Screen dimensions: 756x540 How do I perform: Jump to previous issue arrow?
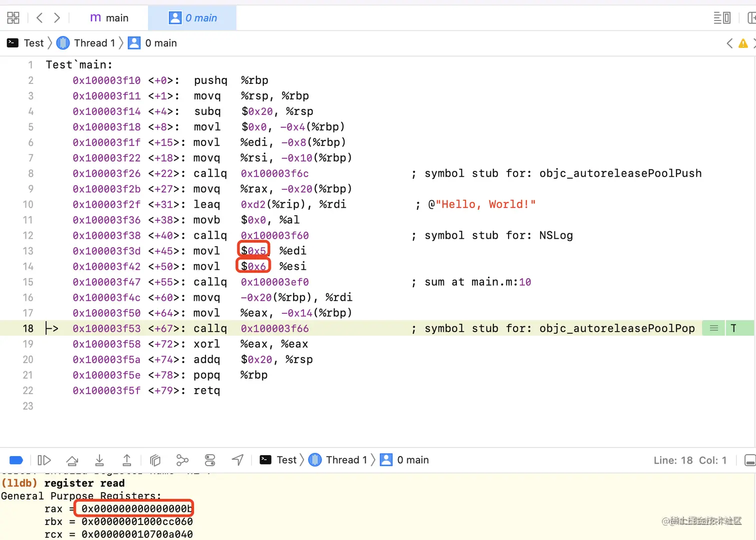coord(729,43)
